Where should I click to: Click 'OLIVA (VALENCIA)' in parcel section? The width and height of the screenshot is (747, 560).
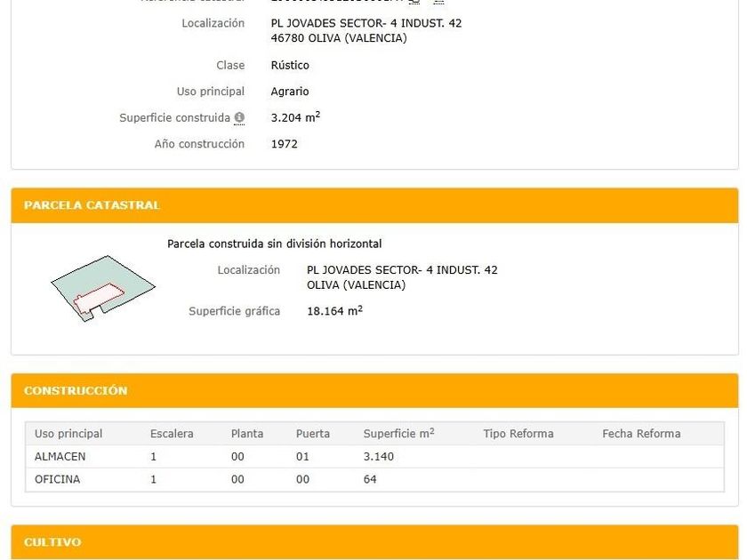point(356,284)
